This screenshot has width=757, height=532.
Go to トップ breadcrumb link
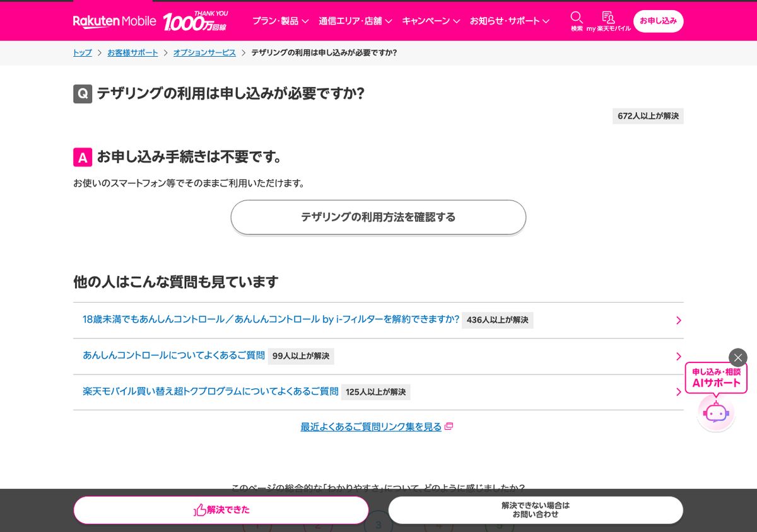click(82, 53)
